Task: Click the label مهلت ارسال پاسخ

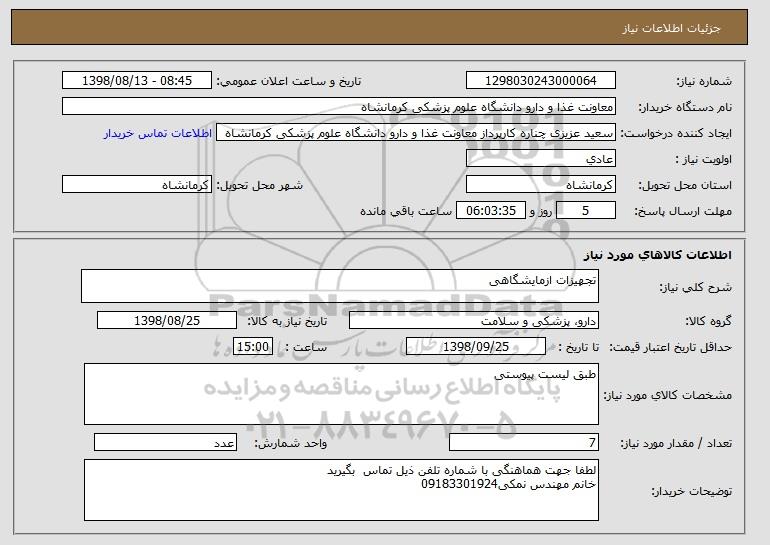Action: pyautogui.click(x=683, y=212)
